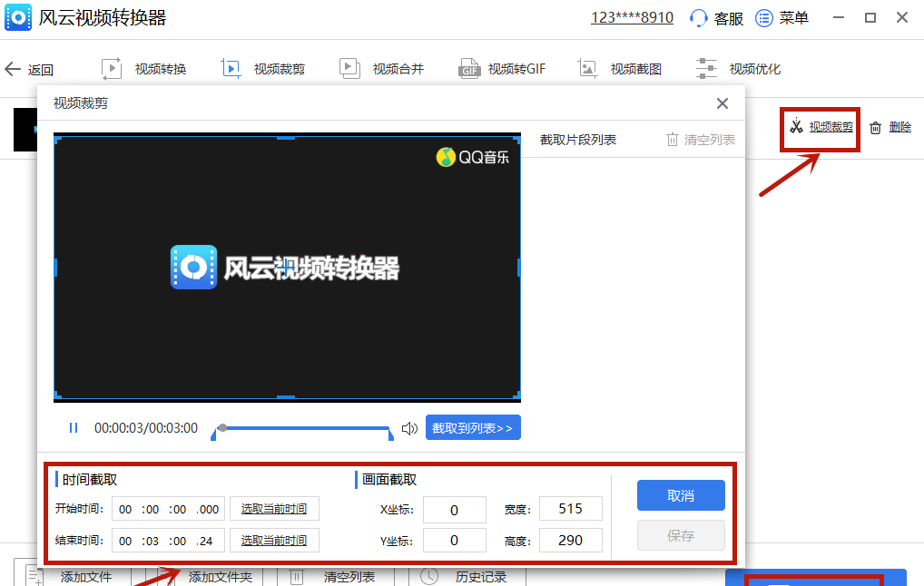This screenshot has width=924, height=586.
Task: Close the 视频裁剪 dialog
Action: (x=722, y=103)
